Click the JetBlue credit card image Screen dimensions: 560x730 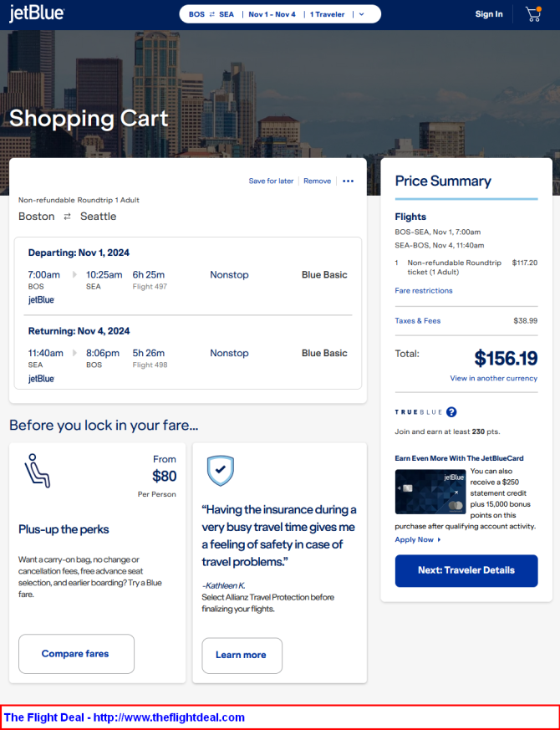click(430, 492)
